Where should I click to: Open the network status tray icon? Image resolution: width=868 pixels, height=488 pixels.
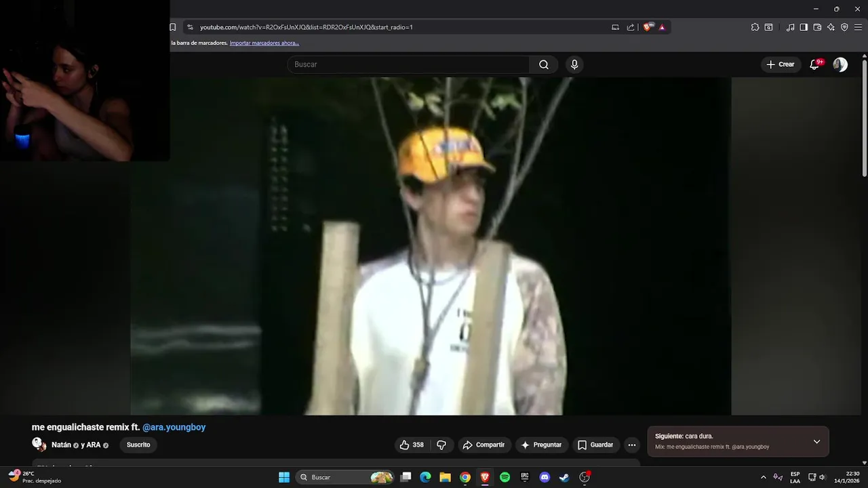coord(812,477)
